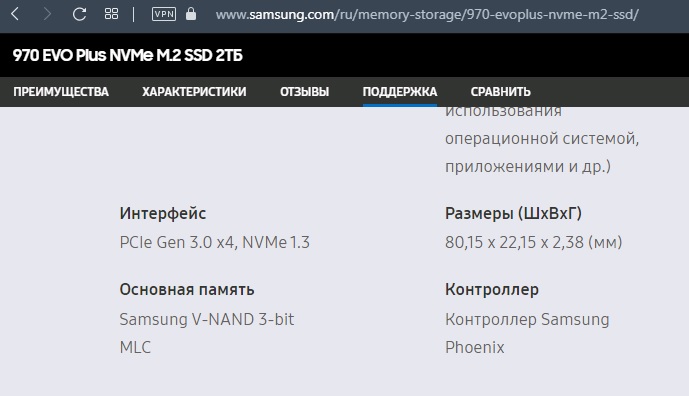Click the Основная память heading
Viewport: 689px width, 396px height.
[x=187, y=290]
